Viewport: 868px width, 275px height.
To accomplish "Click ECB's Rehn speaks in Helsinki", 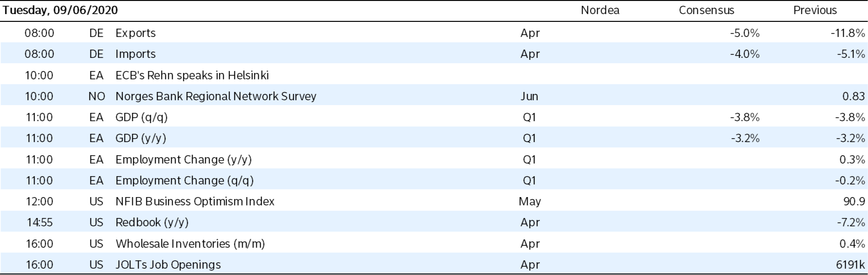I will (192, 75).
